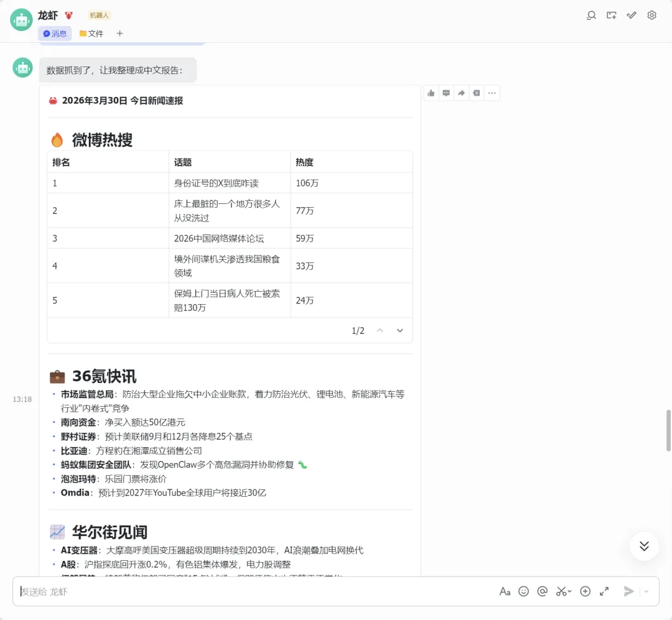Open search in chat header
The image size is (672, 620).
(591, 16)
